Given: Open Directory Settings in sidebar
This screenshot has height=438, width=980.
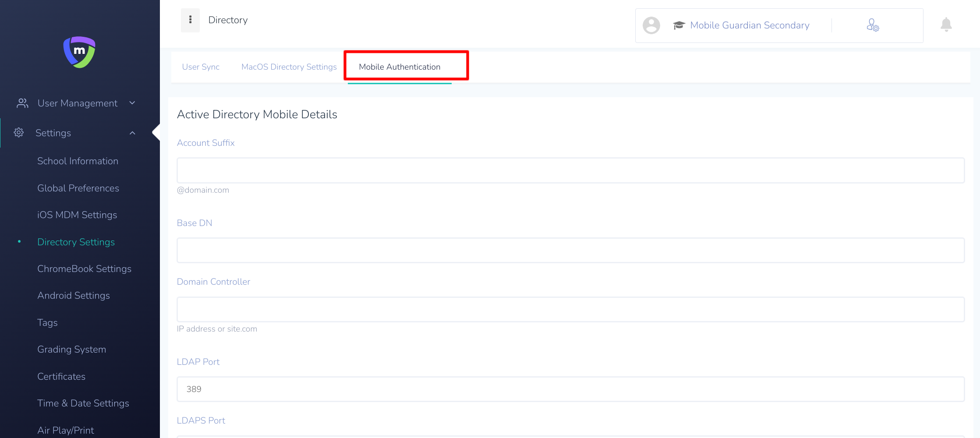Looking at the screenshot, I should 76,242.
